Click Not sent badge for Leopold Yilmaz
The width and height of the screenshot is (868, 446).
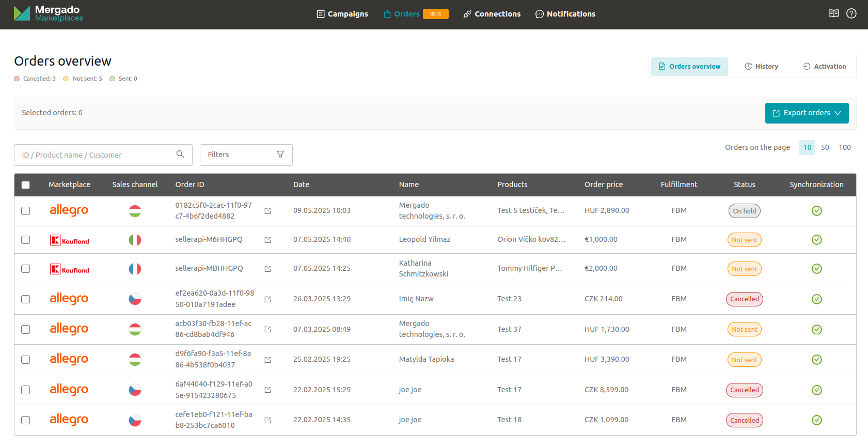745,240
